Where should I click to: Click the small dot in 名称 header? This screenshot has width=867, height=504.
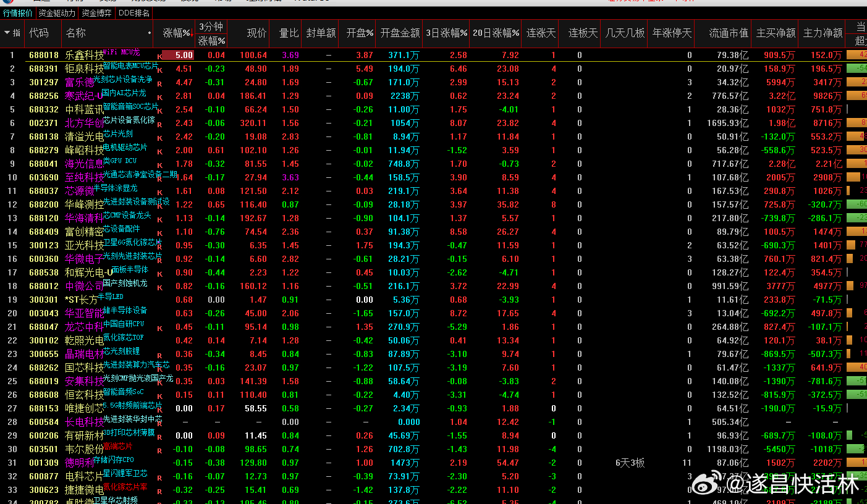point(150,33)
